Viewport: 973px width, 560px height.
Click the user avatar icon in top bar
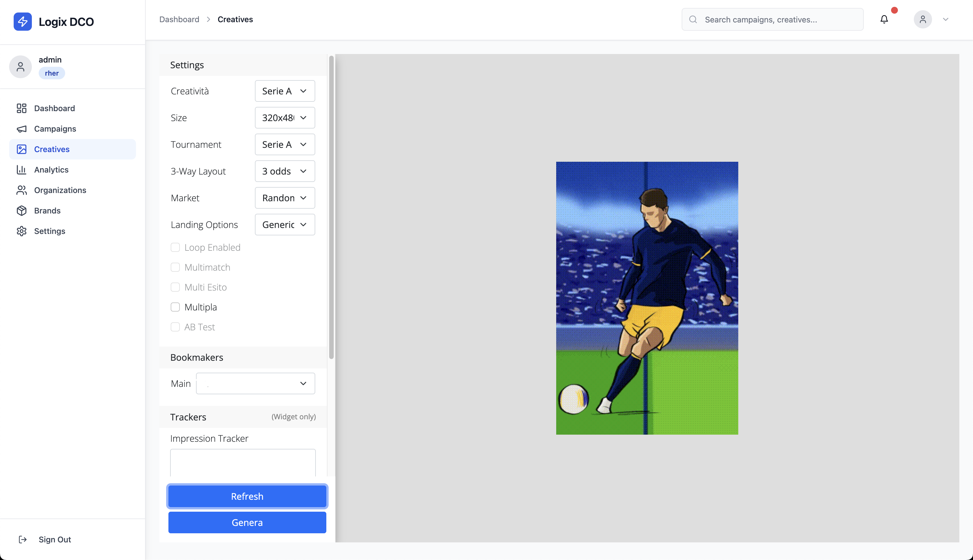[x=923, y=19]
